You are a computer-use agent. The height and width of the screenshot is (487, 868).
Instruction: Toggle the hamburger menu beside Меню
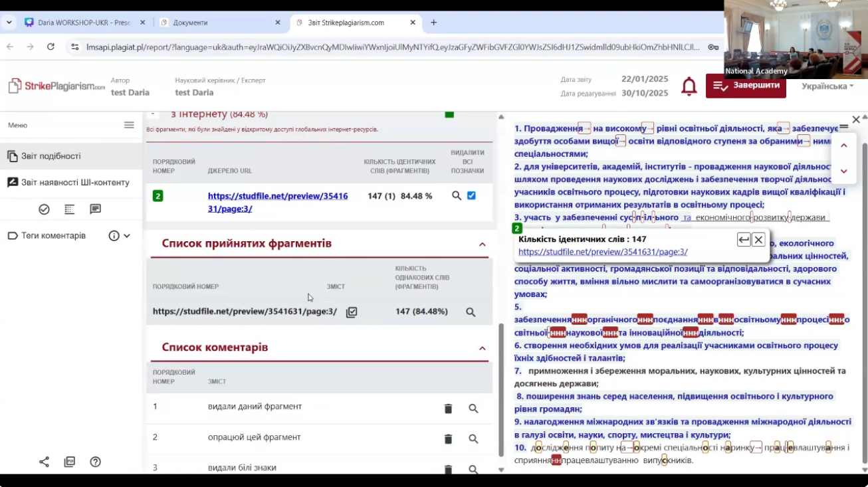[129, 125]
